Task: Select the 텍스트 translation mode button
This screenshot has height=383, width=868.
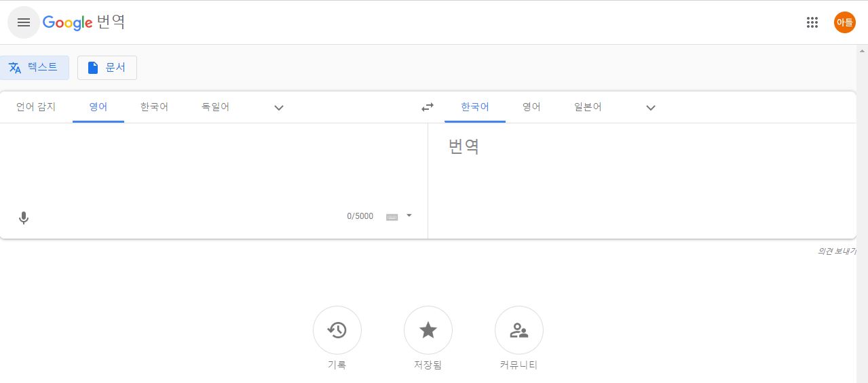Action: (x=34, y=68)
